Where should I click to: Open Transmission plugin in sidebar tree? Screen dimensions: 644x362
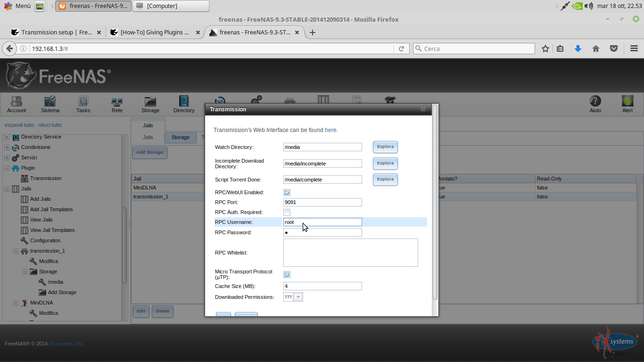click(x=46, y=178)
